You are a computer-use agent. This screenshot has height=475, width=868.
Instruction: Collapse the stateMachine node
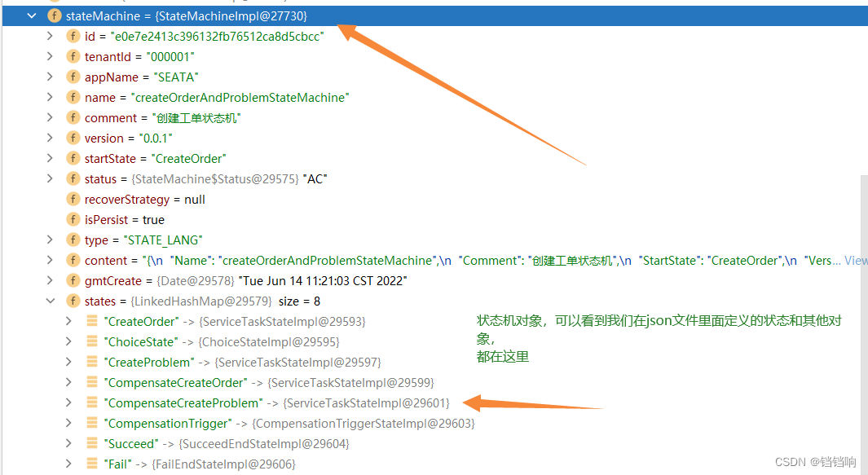[x=32, y=16]
